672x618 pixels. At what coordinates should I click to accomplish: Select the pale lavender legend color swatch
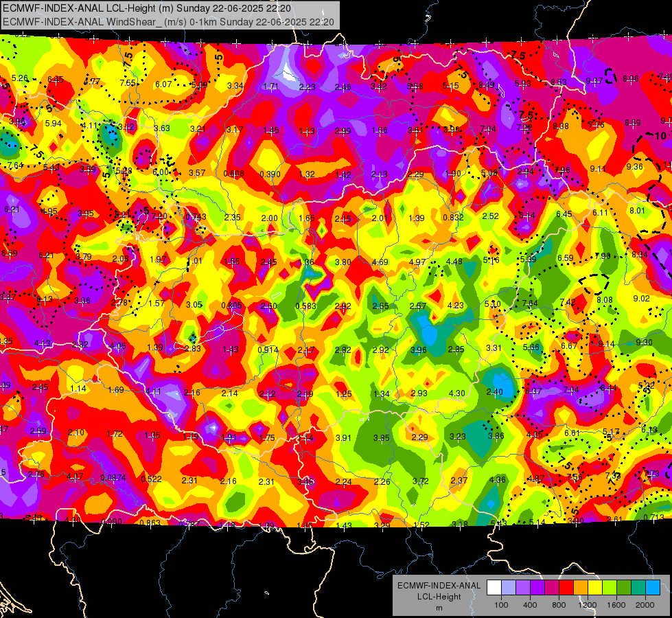click(509, 588)
